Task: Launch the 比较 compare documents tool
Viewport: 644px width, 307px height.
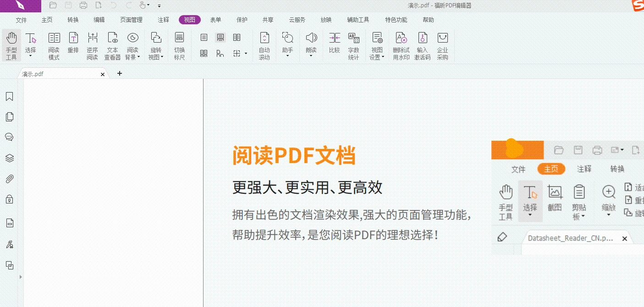Action: pos(335,43)
